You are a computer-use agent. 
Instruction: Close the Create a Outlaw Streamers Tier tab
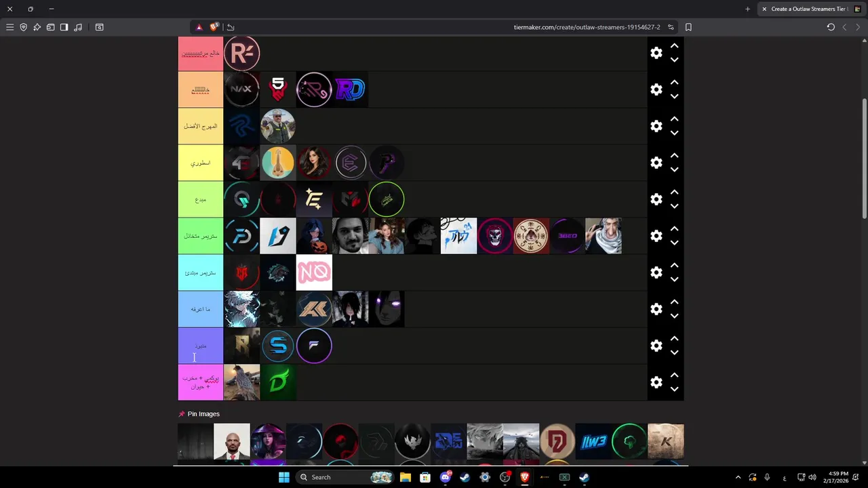pos(764,9)
